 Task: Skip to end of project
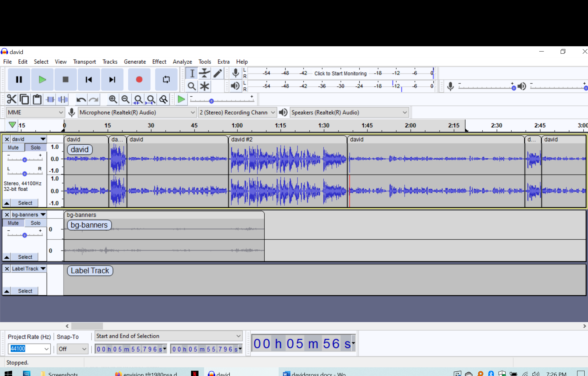pyautogui.click(x=112, y=79)
